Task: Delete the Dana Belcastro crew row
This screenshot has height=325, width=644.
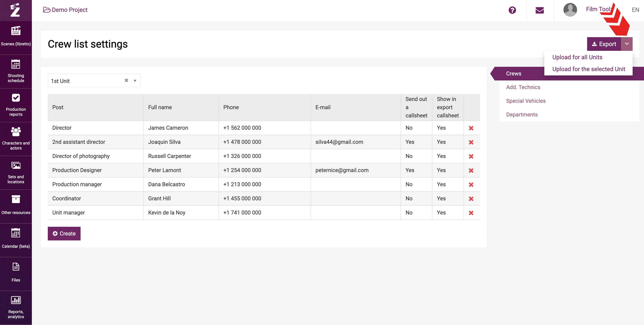Action: [x=471, y=185]
